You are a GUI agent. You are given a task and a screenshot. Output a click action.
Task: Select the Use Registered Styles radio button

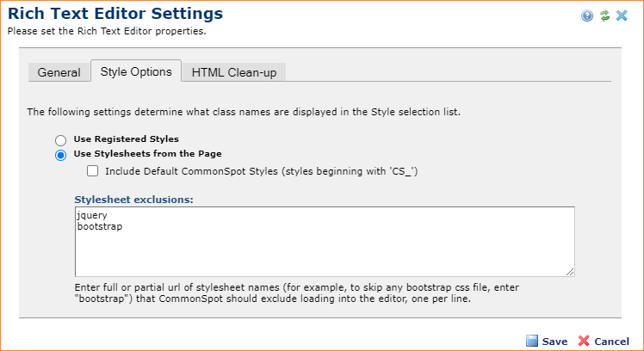pyautogui.click(x=61, y=140)
